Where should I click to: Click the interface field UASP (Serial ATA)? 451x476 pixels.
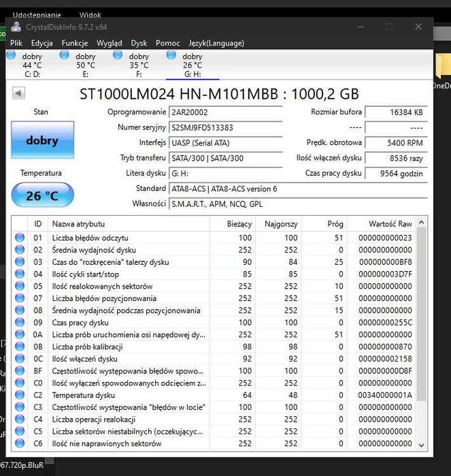coord(226,143)
